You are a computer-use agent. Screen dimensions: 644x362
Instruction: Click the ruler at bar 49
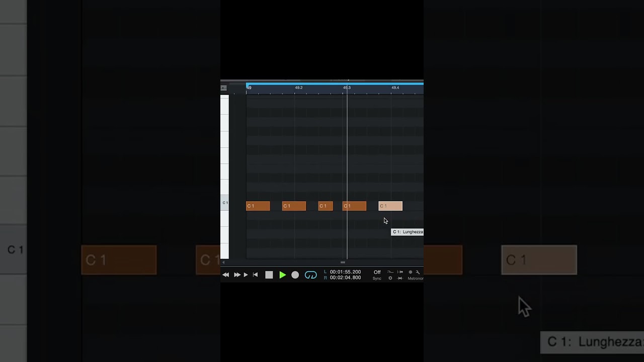coord(249,87)
